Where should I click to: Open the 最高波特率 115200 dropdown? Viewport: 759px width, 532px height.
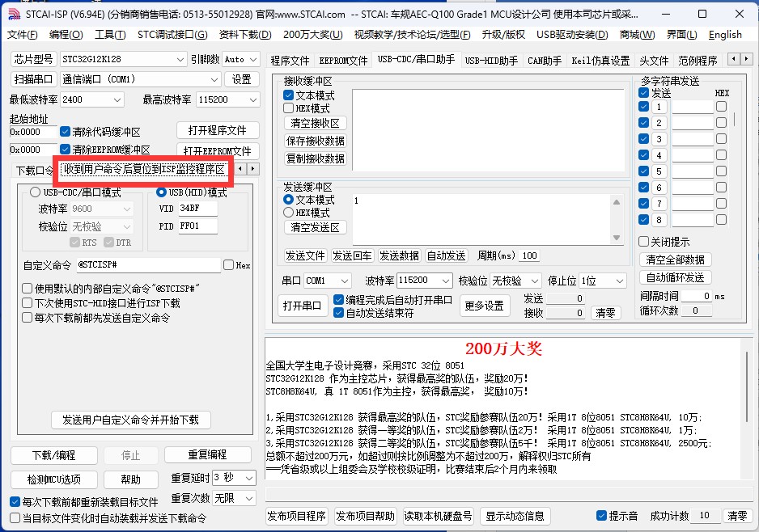(228, 99)
